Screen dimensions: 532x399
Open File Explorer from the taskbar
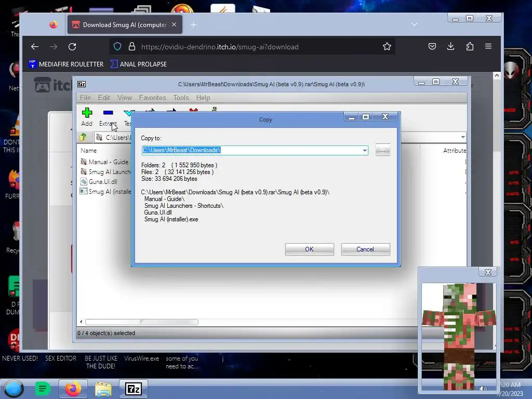(x=103, y=389)
